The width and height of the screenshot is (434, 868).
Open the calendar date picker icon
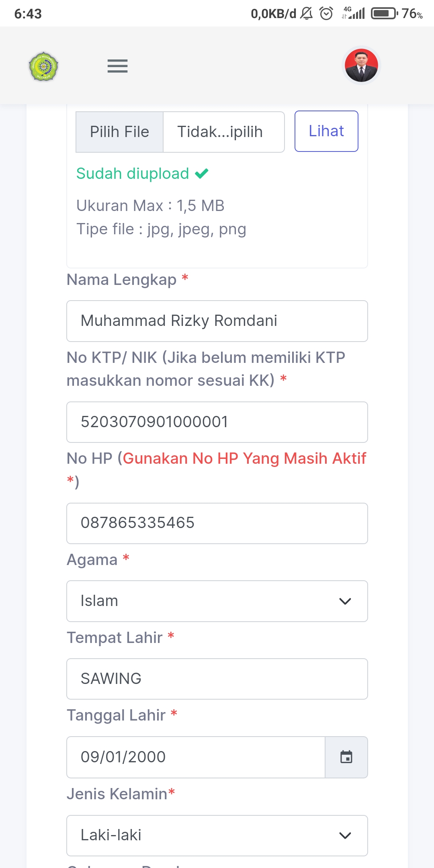(346, 757)
